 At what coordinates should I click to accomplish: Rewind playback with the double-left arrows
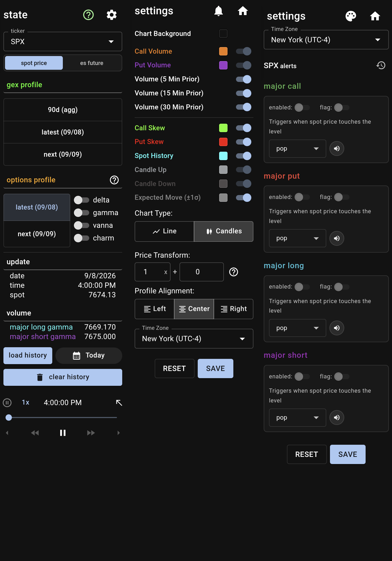35,433
